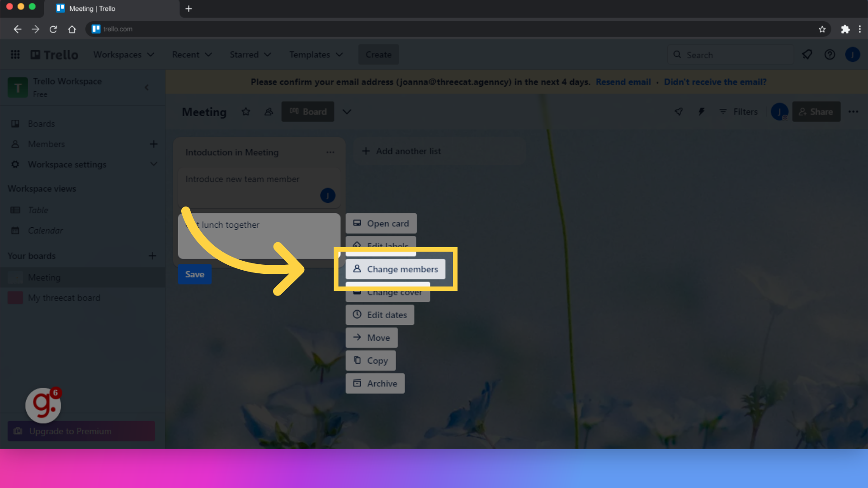
Task: Select Edit dates from quick menu
Action: click(380, 314)
